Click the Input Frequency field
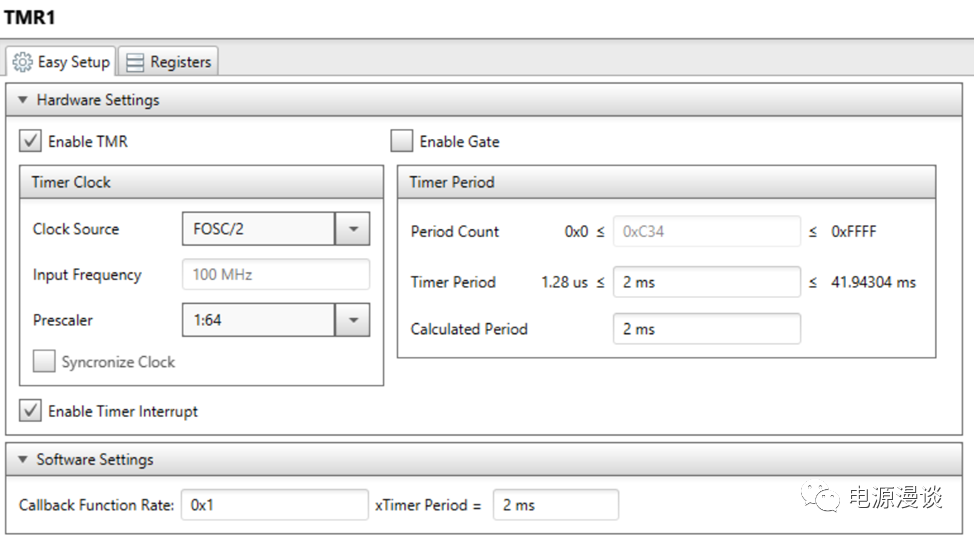This screenshot has height=540, width=974. 275,275
